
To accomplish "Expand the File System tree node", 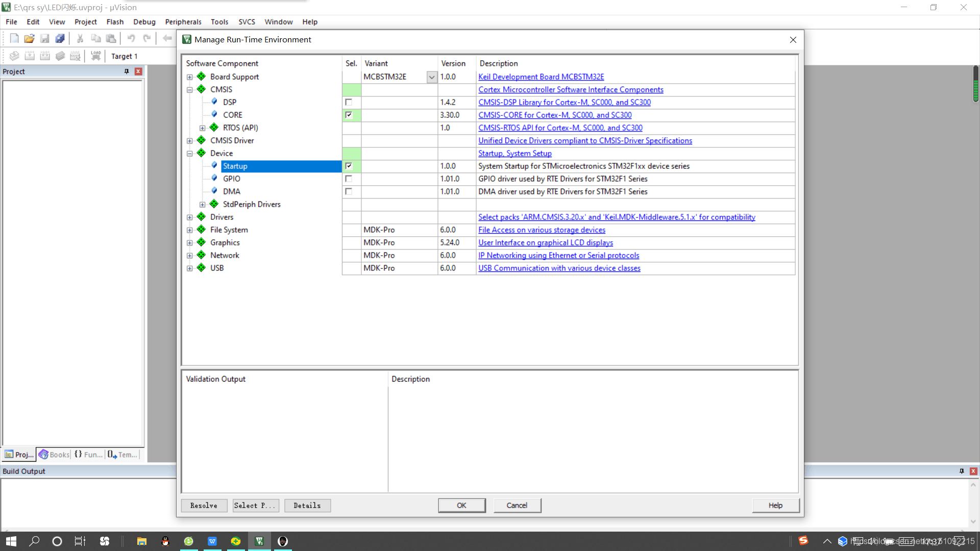I will [190, 230].
